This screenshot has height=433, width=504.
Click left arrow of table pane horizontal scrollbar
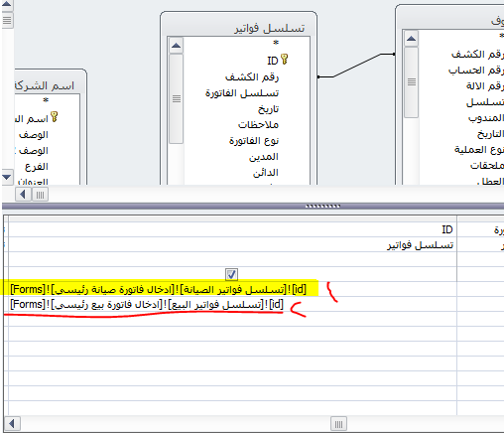pos(23,195)
